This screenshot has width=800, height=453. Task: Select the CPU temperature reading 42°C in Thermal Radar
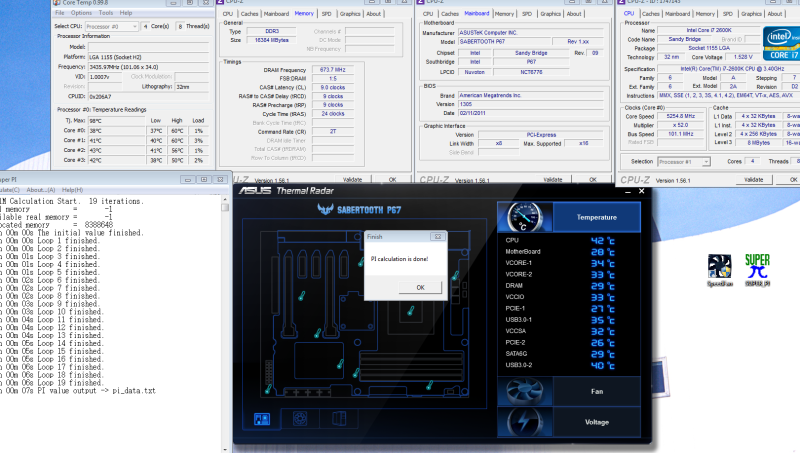click(x=603, y=240)
